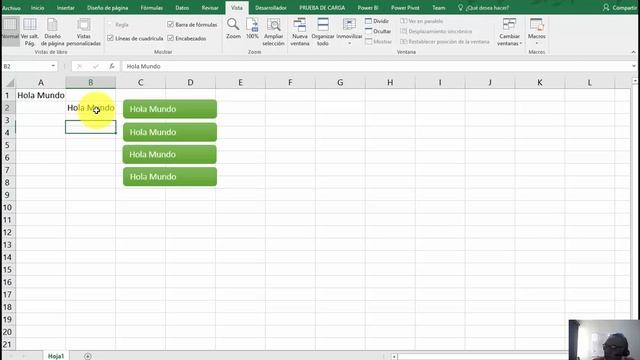The image size is (640, 360).
Task: Click Organizar todo windows icon
Action: click(x=322, y=32)
